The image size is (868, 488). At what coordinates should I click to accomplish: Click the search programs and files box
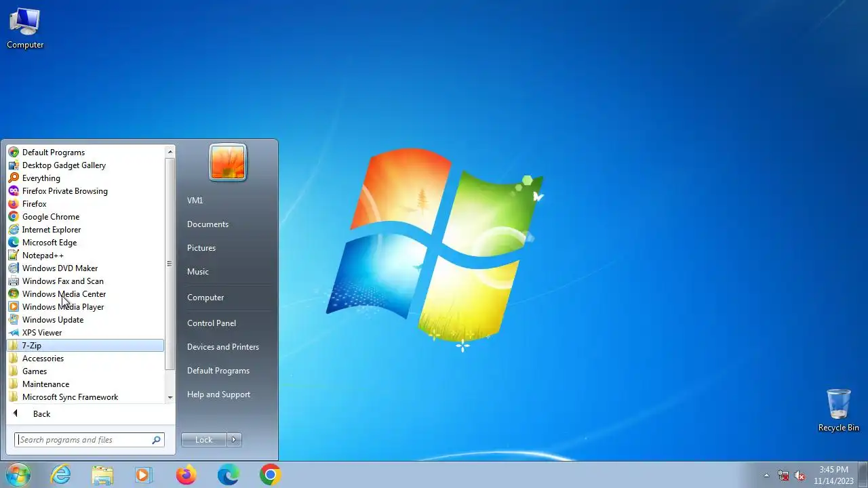click(90, 440)
